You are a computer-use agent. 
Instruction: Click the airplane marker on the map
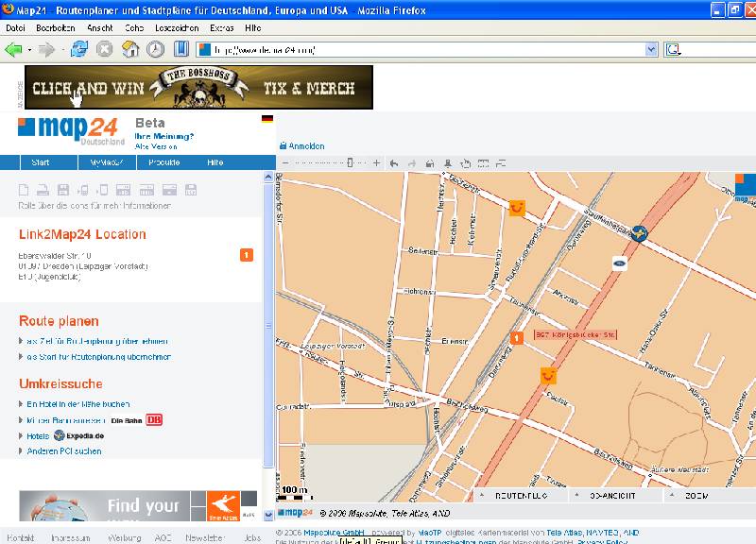(640, 233)
